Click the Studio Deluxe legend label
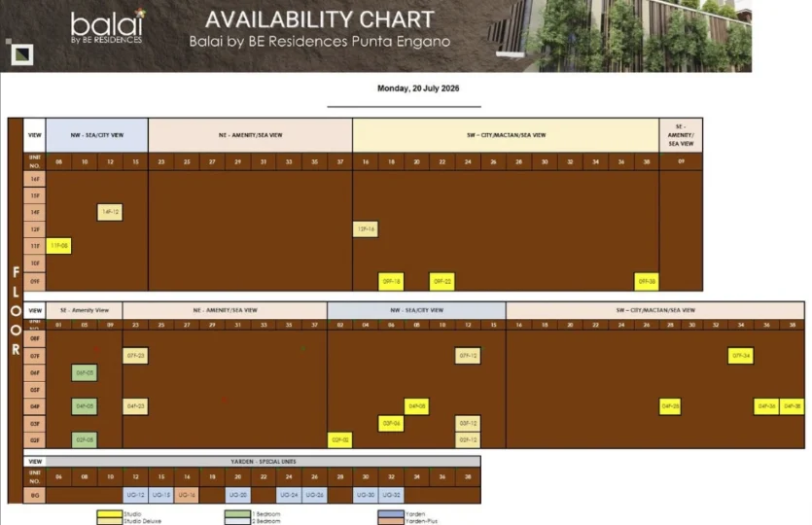Image resolution: width=812 pixels, height=525 pixels. [x=142, y=521]
